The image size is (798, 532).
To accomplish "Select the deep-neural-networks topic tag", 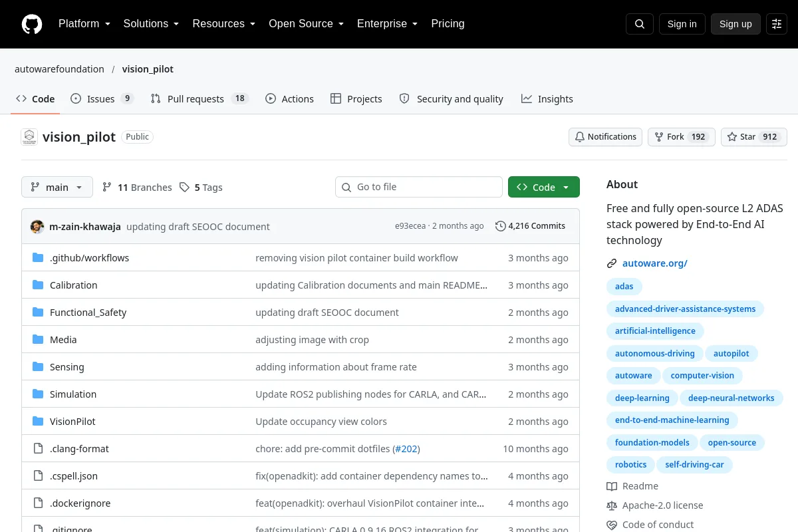I will (x=731, y=398).
